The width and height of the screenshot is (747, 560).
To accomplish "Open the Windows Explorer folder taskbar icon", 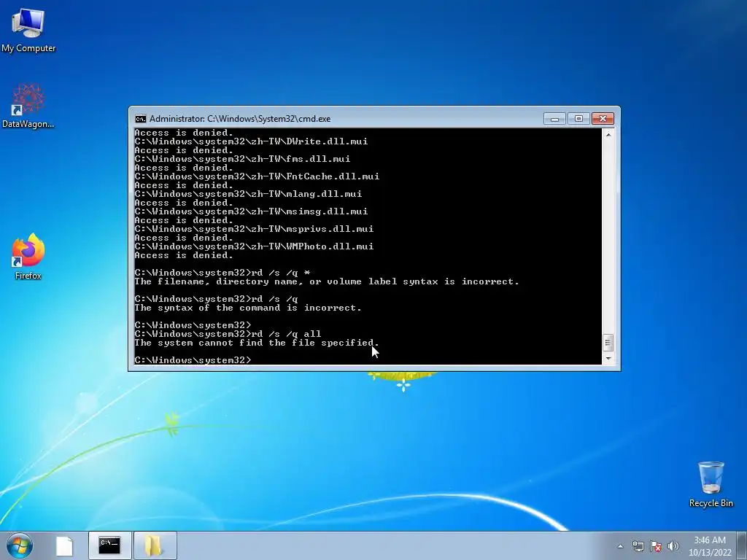I will pyautogui.click(x=155, y=545).
